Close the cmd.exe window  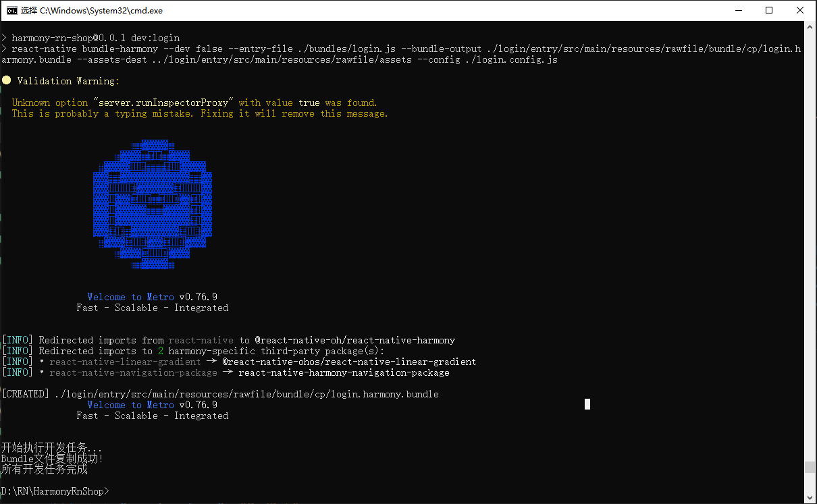800,10
